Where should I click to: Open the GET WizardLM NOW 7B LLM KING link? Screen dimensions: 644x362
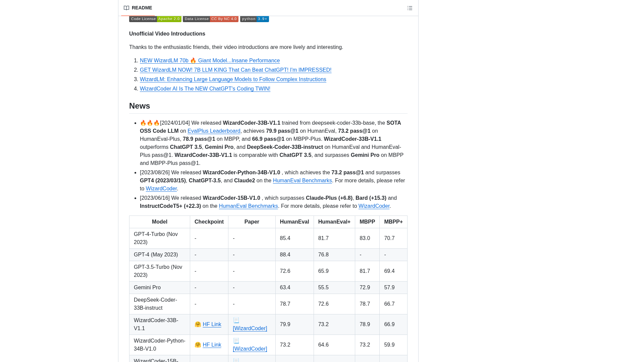coord(235,70)
